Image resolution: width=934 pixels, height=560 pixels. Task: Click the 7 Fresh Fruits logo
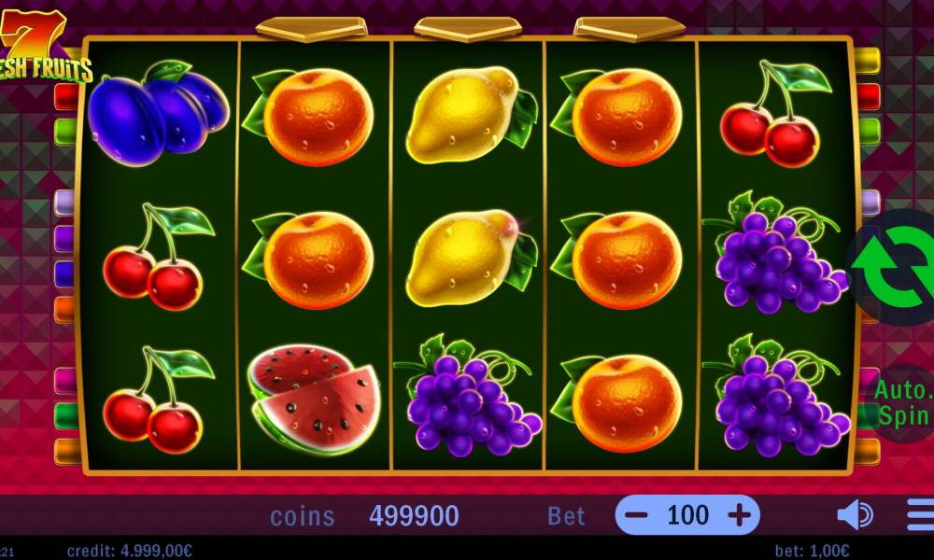44,47
